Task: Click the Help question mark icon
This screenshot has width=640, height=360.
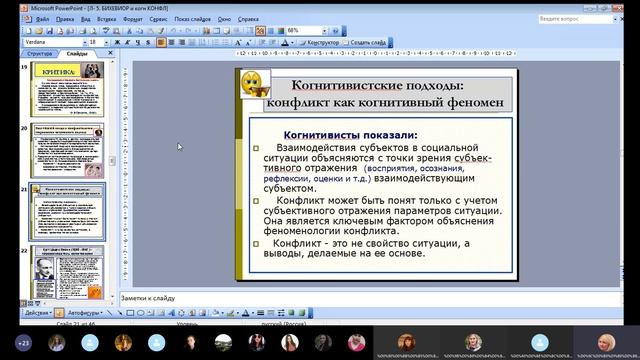Action: pos(335,31)
